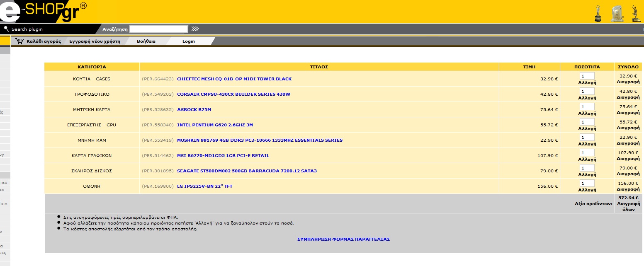This screenshot has width=644, height=266.
Task: Click quantity field for SEAGATE disk row
Action: pyautogui.click(x=587, y=168)
